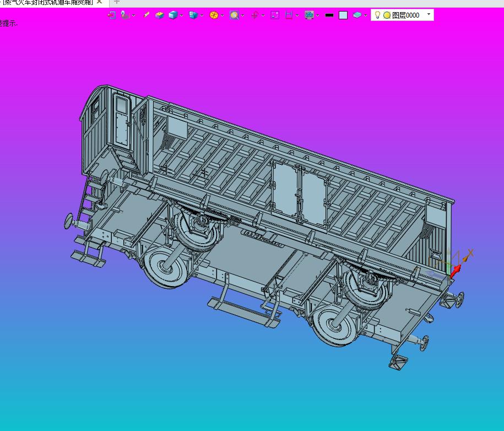Click the exit arrow icon in toolbar
The width and height of the screenshot is (504, 431).
coord(111,15)
